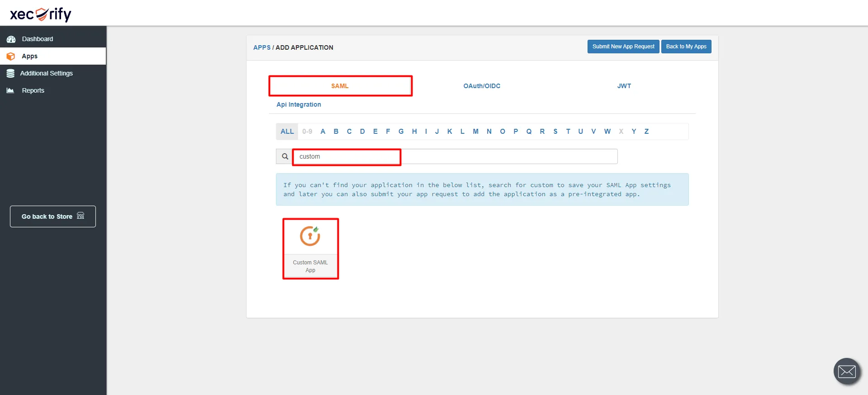Select Apps in the sidebar
868x395 pixels.
[x=53, y=56]
